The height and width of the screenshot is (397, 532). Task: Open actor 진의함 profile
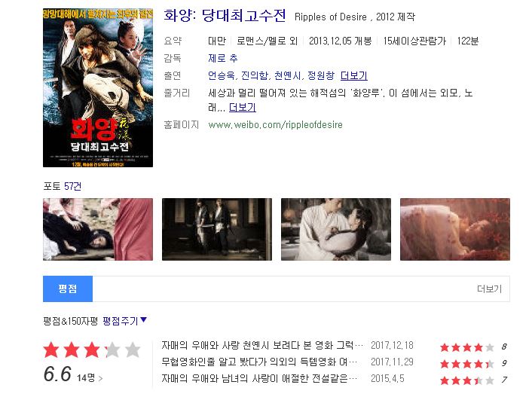[254, 75]
